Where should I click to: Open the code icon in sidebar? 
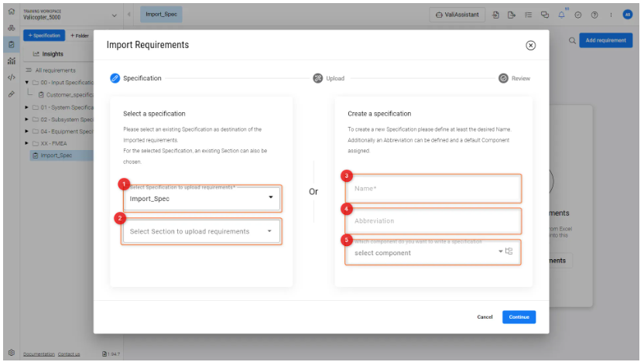click(x=11, y=77)
